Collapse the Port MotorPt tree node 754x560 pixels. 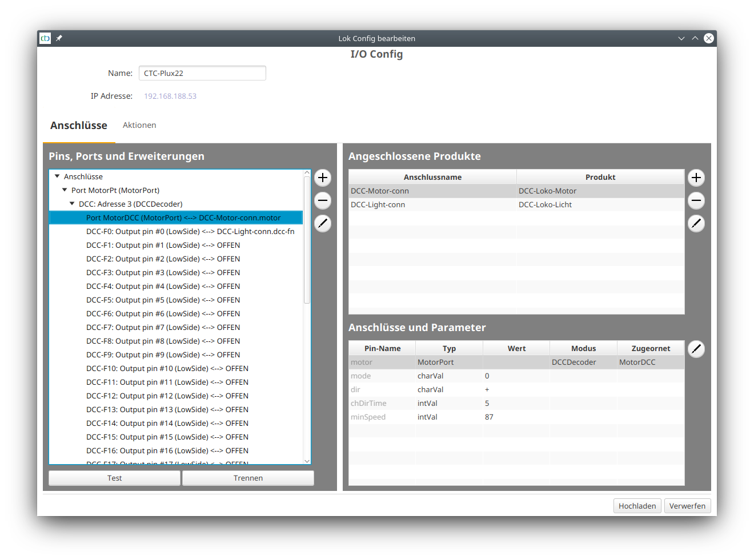click(x=65, y=190)
